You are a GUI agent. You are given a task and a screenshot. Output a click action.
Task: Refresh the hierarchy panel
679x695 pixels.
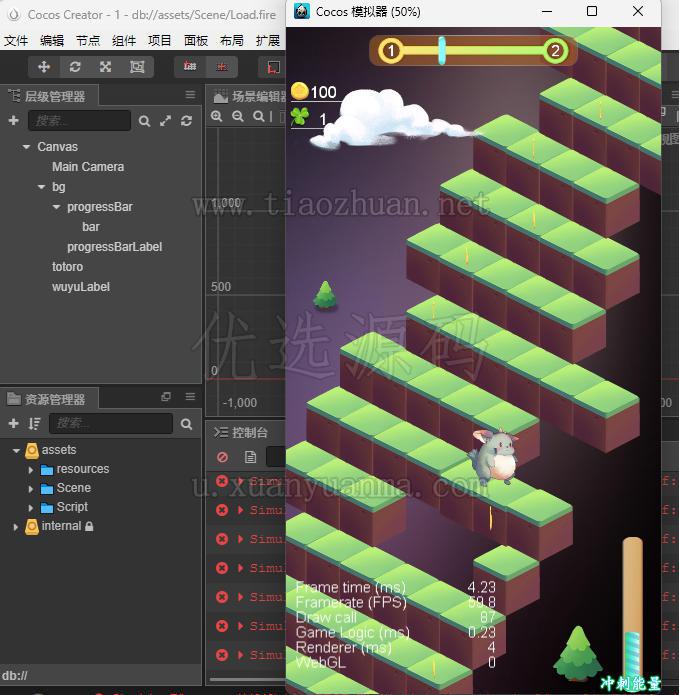coord(187,121)
